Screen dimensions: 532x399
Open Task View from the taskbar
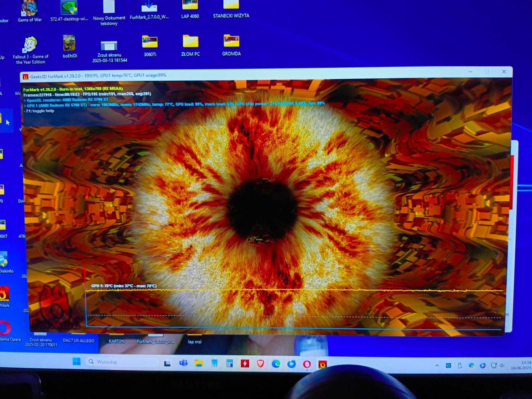tap(167, 363)
